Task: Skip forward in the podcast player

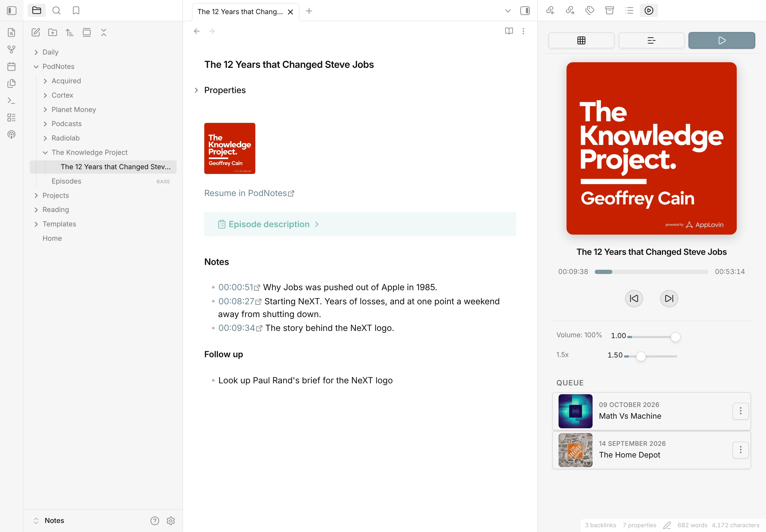Action: pos(669,298)
